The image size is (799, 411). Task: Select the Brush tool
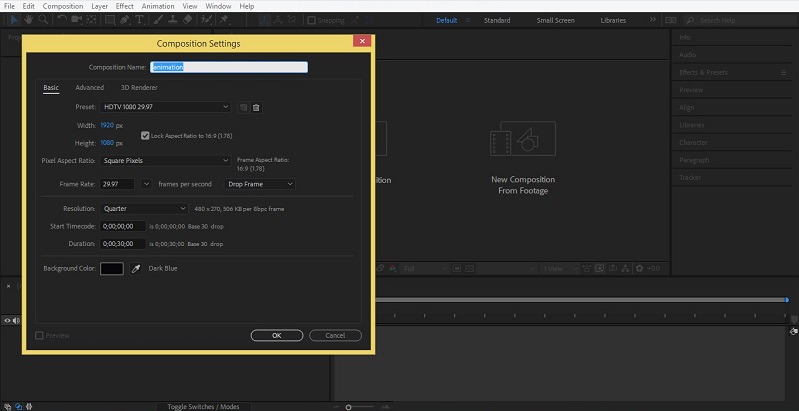158,20
